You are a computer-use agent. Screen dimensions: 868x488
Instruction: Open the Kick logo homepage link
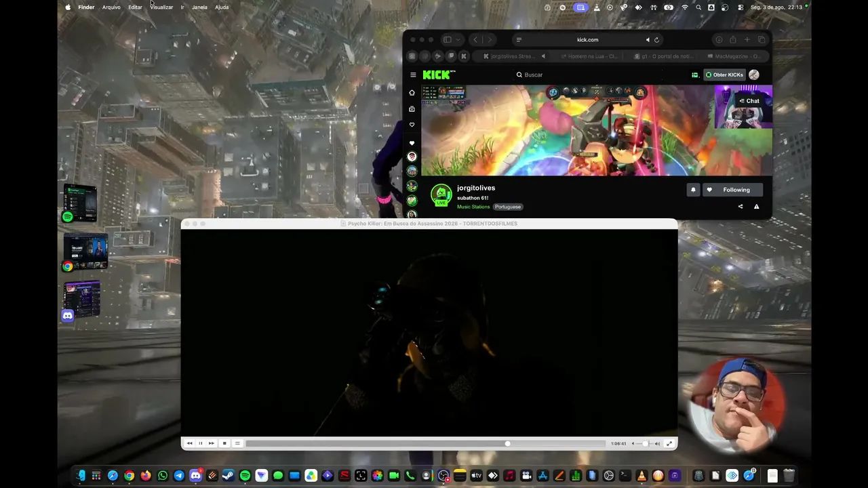(439, 75)
